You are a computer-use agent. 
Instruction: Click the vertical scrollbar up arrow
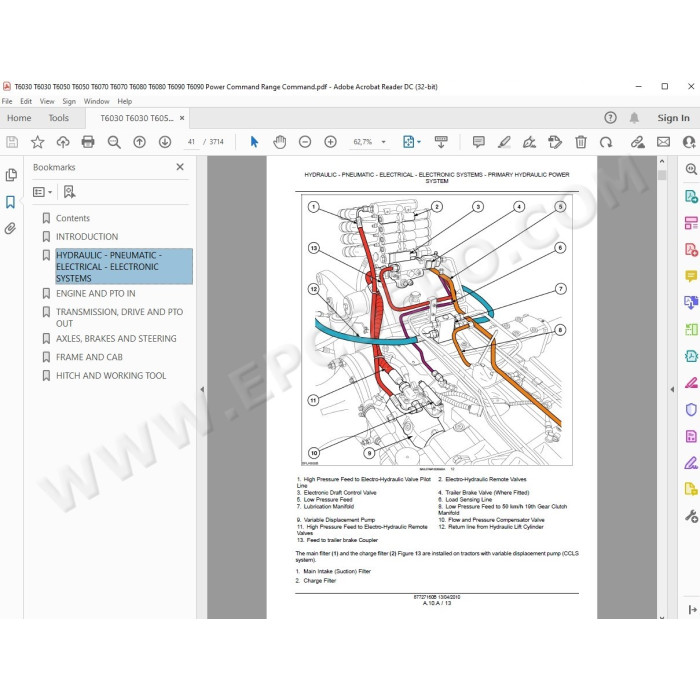[662, 161]
